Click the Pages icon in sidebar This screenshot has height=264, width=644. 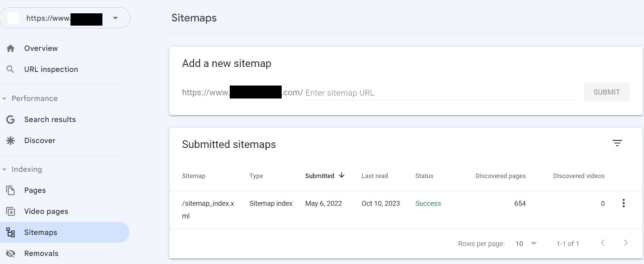click(11, 190)
